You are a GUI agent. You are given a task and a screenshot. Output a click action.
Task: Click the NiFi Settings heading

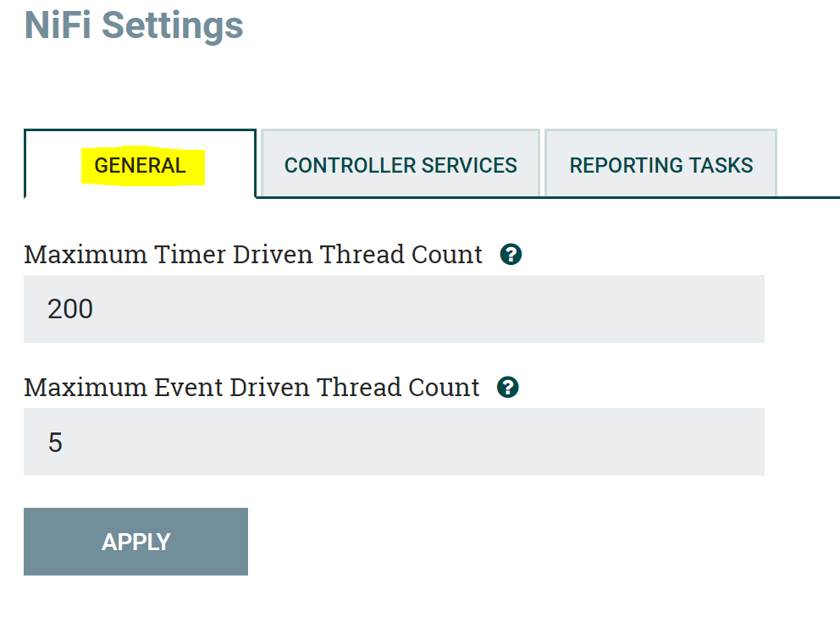point(134,25)
